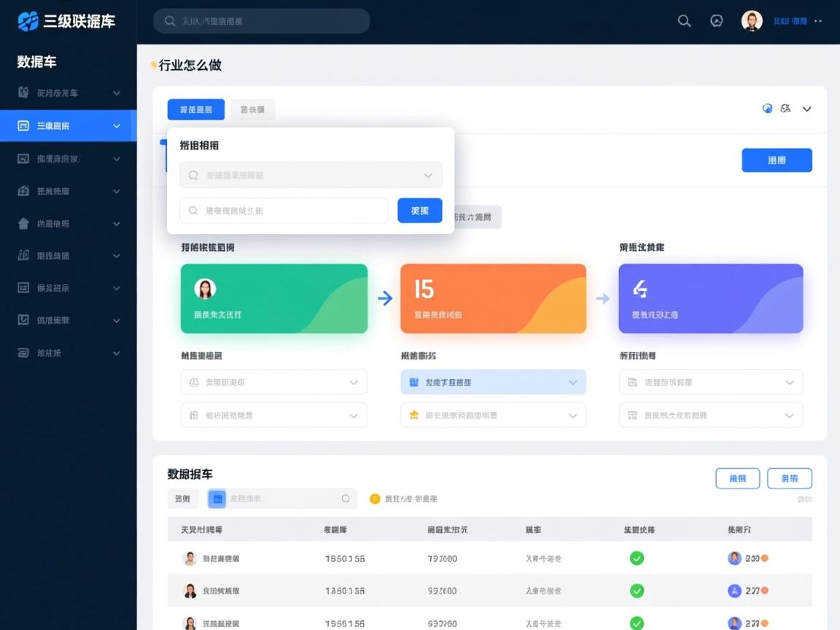
Task: Select the yellow circle option above the table
Action: [x=375, y=499]
